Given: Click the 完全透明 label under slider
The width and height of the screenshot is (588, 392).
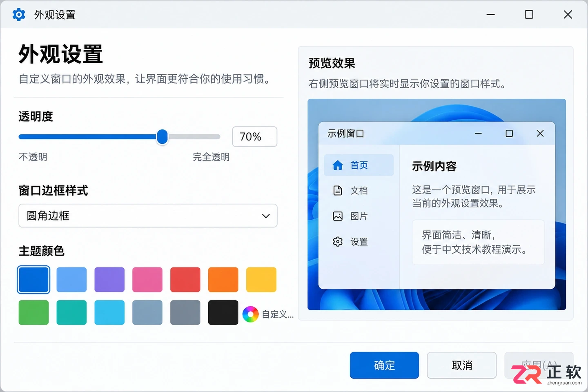Looking at the screenshot, I should (x=211, y=157).
